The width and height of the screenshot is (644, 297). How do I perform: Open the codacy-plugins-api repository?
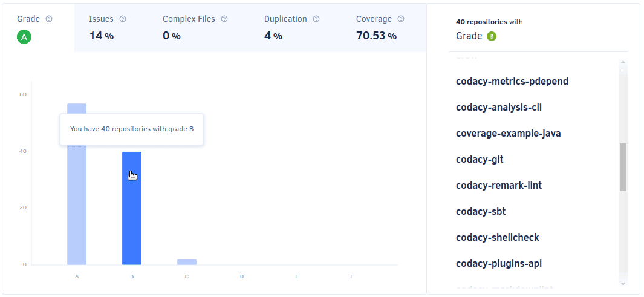tap(499, 263)
